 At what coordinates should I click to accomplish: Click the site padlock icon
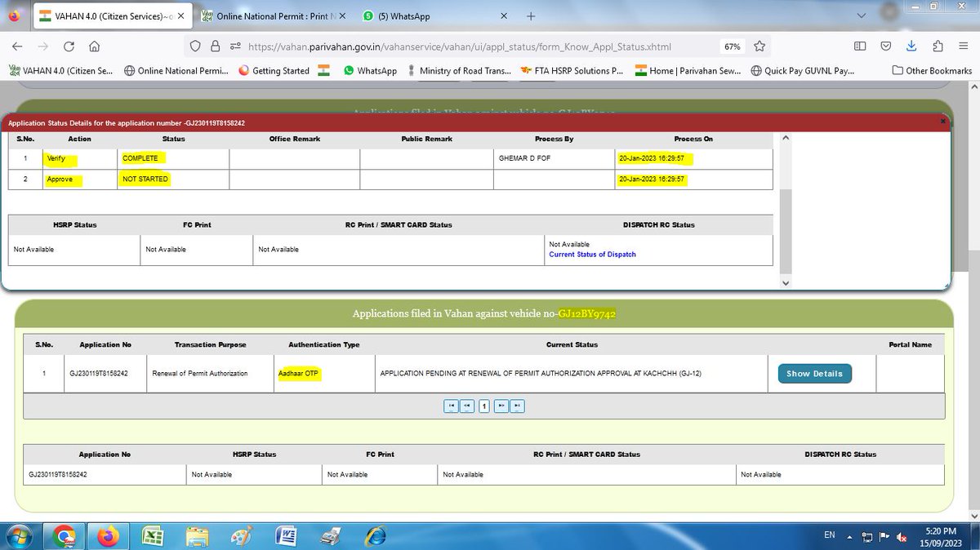[215, 47]
